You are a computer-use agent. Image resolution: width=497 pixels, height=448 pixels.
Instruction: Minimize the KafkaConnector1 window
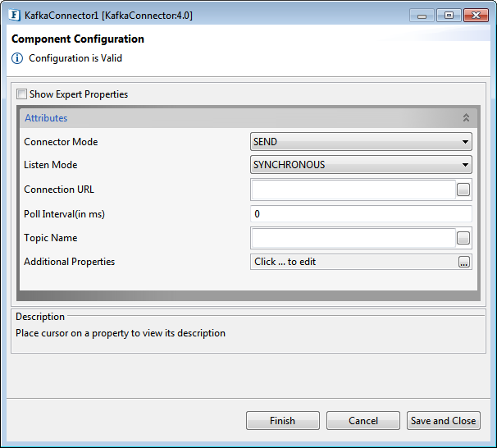[422, 16]
